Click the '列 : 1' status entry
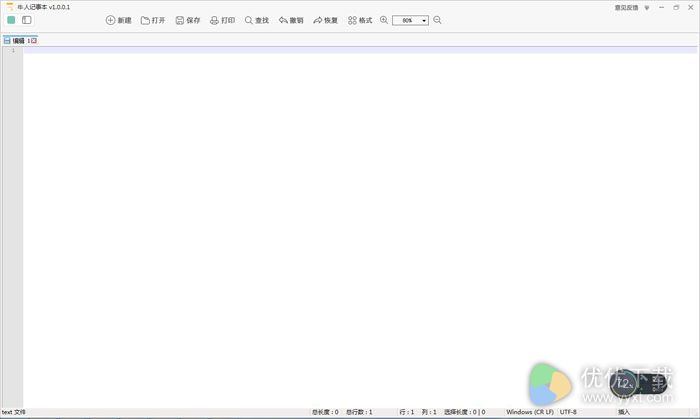The image size is (700, 419). pyautogui.click(x=429, y=412)
